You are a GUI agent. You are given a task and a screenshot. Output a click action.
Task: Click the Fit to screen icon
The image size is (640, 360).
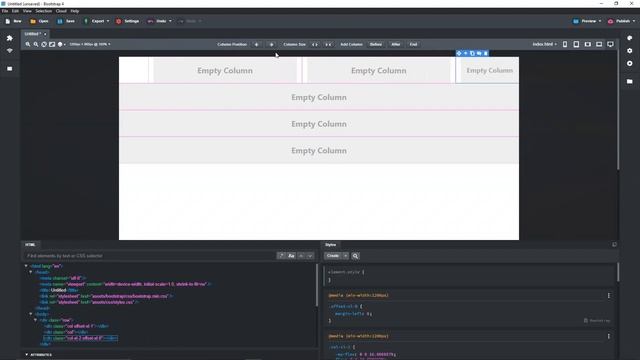(x=52, y=44)
